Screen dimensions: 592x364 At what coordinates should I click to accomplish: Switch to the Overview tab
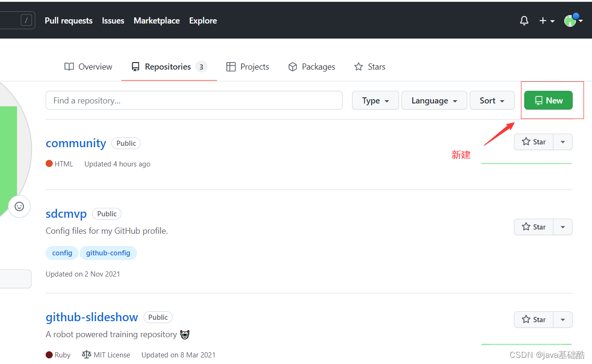pos(88,67)
